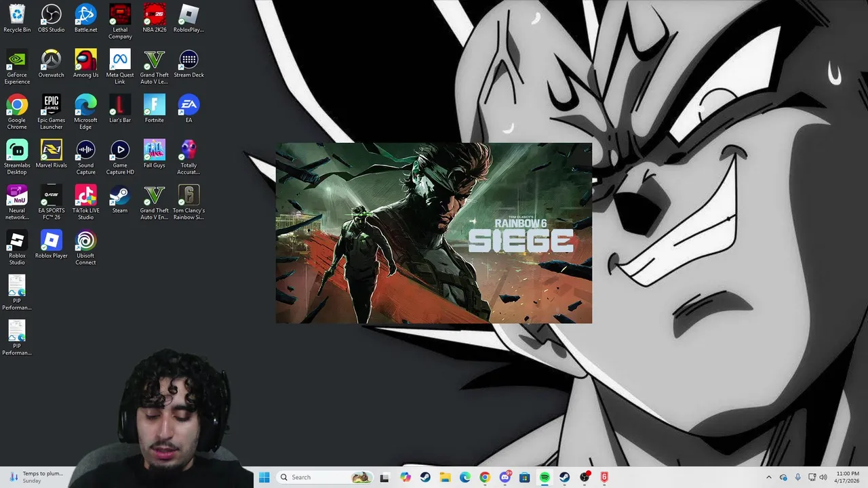
Task: Click the Rainbow Six Siege splash image
Action: [x=434, y=233]
